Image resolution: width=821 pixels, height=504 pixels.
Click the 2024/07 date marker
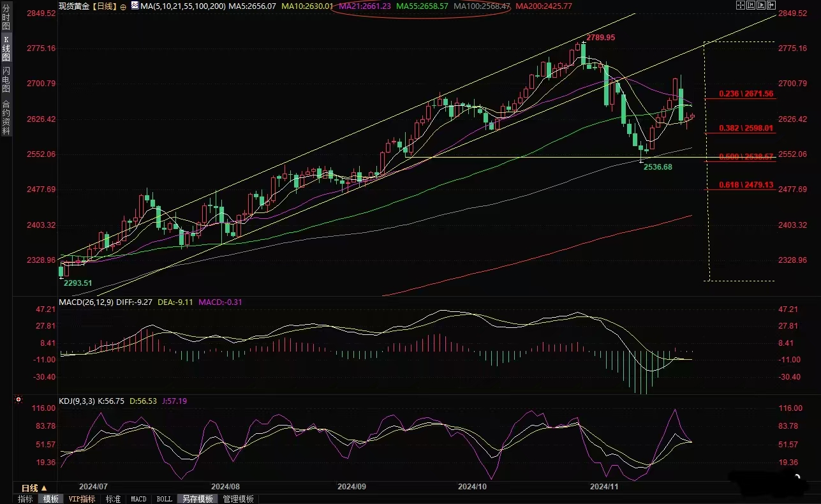pos(92,485)
